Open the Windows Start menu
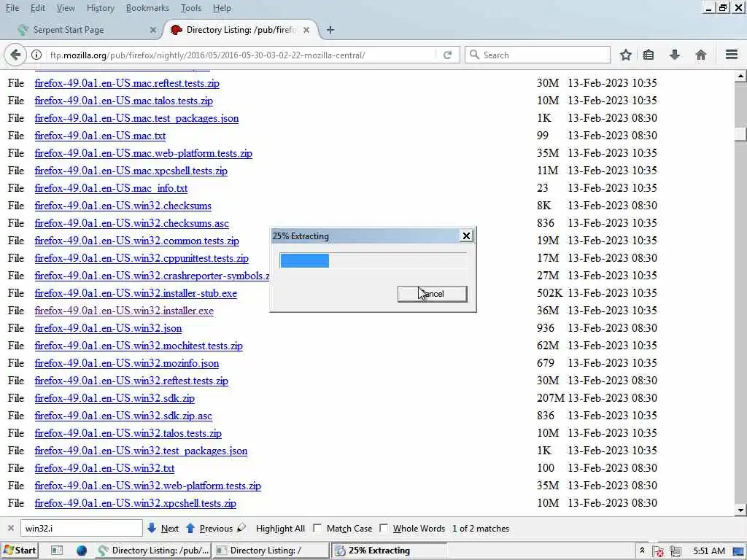The height and width of the screenshot is (560, 747). point(20,551)
